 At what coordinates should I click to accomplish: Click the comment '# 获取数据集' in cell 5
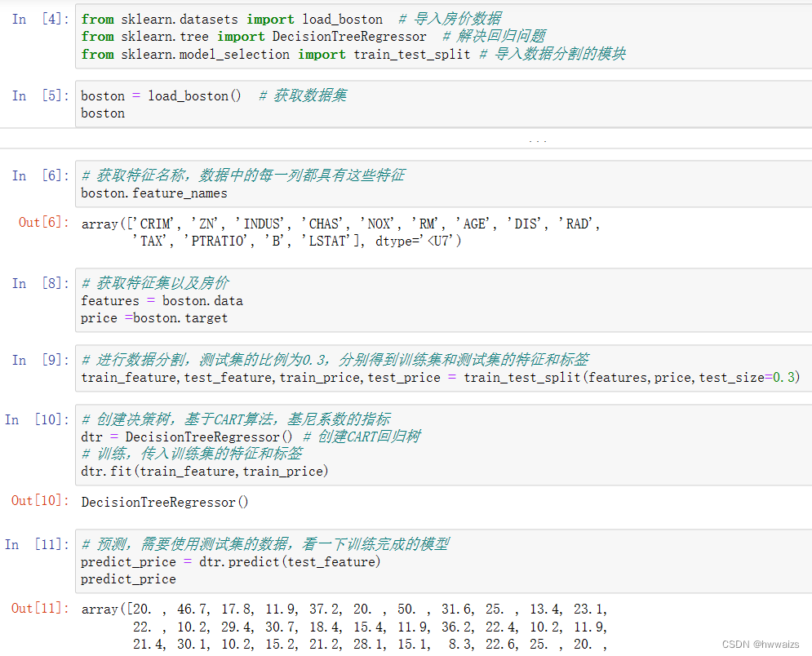303,95
